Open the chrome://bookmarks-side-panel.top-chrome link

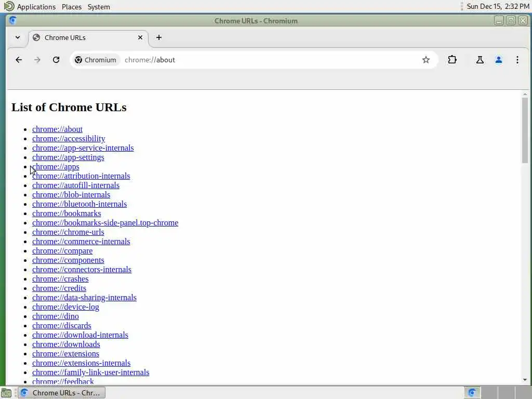coord(105,222)
